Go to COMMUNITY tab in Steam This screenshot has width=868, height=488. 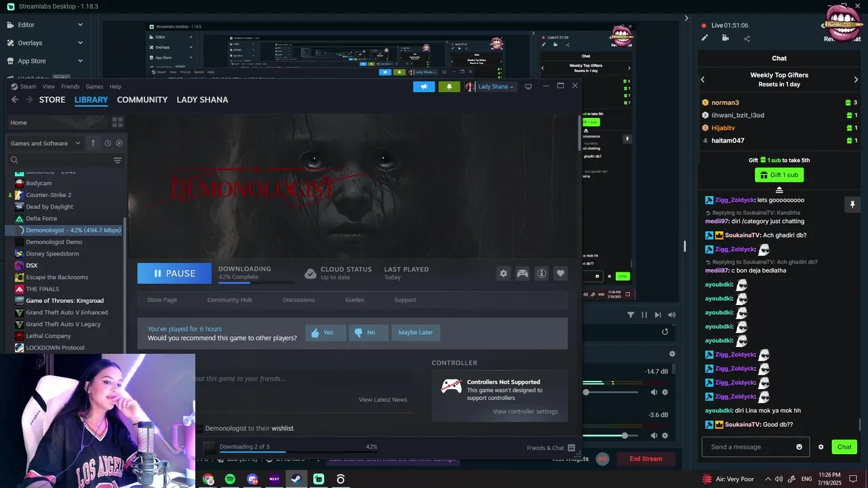tap(142, 100)
